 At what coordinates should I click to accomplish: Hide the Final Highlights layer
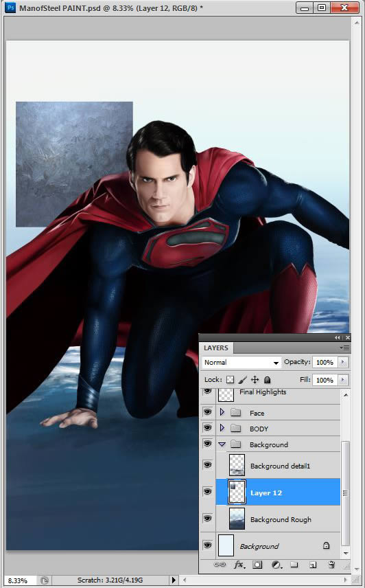(x=207, y=392)
